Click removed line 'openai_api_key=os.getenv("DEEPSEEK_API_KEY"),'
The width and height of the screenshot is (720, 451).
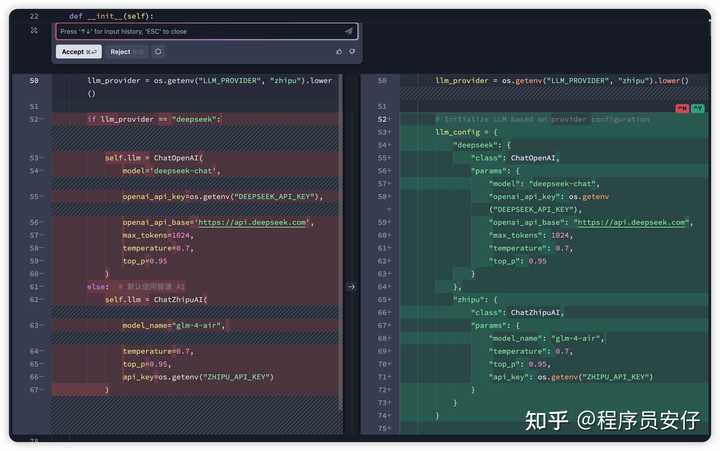(223, 197)
